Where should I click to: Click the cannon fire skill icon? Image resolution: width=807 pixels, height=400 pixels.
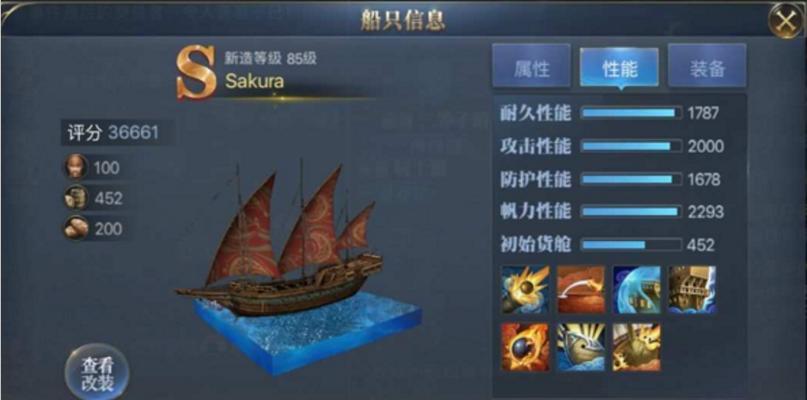(x=525, y=289)
